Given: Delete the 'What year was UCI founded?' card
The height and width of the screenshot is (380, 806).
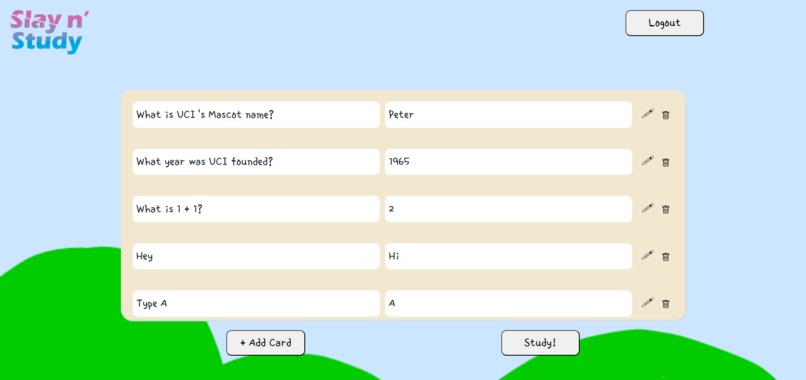Looking at the screenshot, I should click(666, 162).
